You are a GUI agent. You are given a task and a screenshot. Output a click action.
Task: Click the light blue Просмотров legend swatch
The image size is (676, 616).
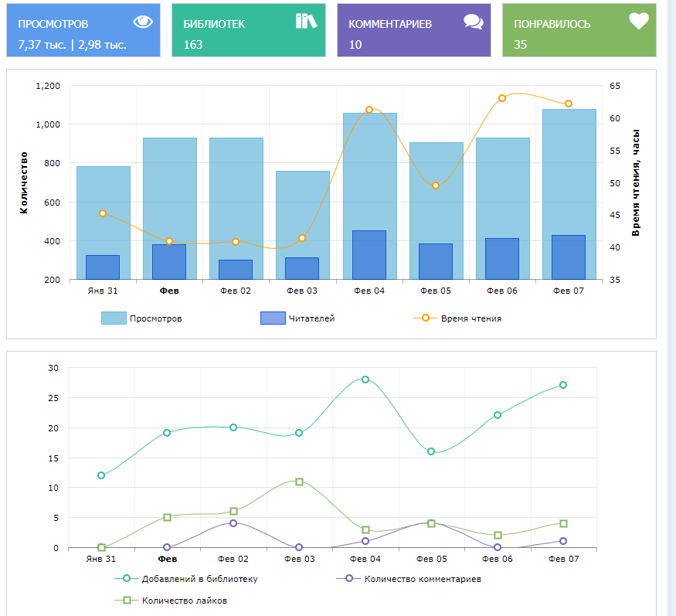pyautogui.click(x=114, y=318)
